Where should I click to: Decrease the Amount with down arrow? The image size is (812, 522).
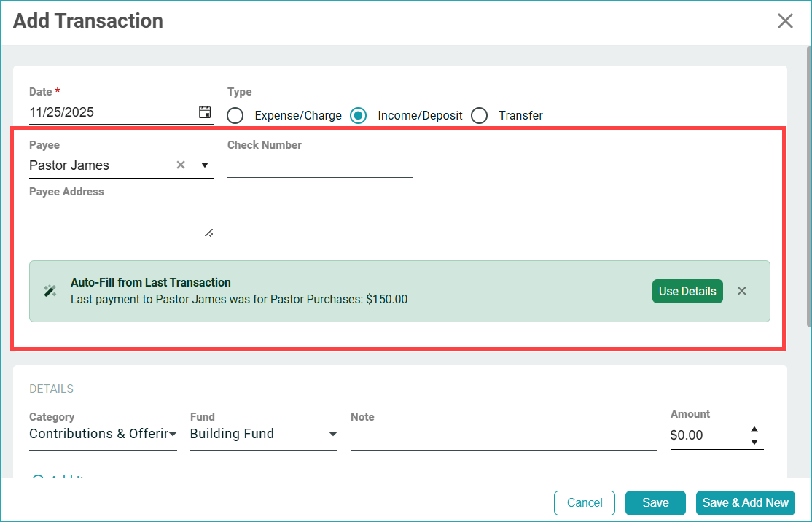[754, 442]
